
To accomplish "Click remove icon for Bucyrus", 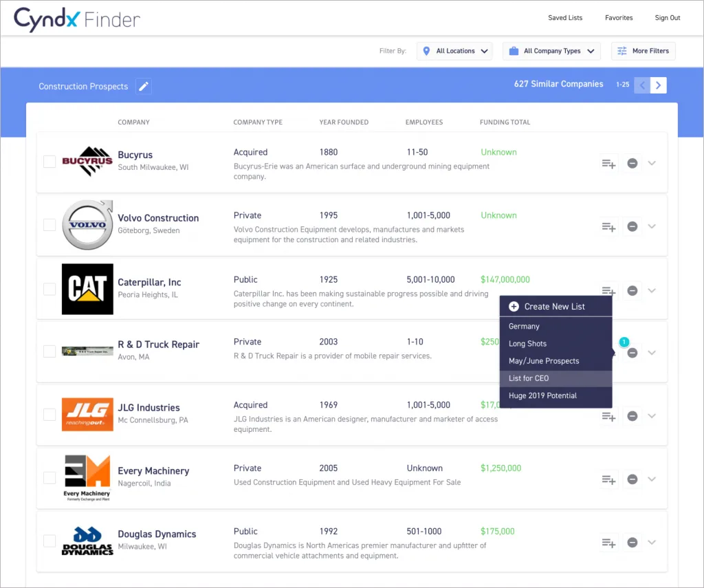I will [x=632, y=163].
